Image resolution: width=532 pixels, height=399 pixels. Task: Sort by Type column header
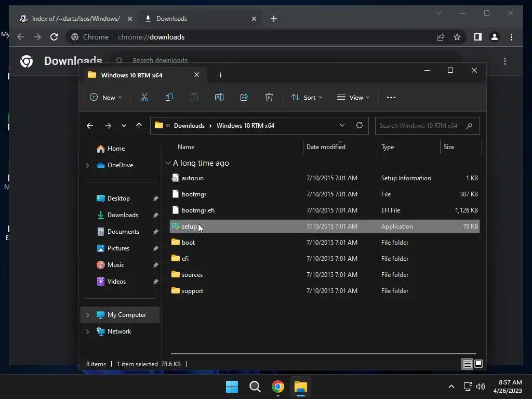click(388, 147)
